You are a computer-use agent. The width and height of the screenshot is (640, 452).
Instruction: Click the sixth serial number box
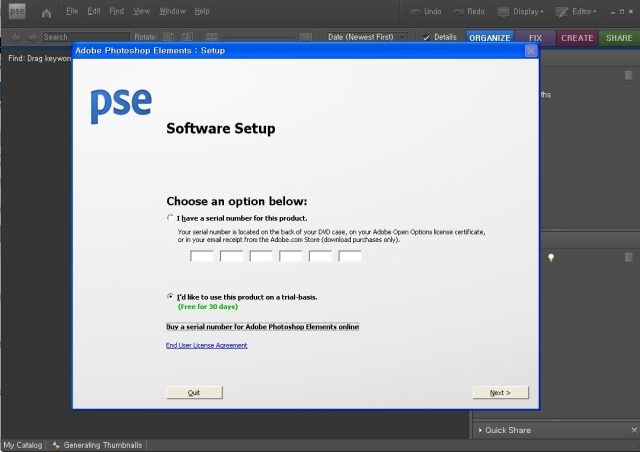click(350, 256)
